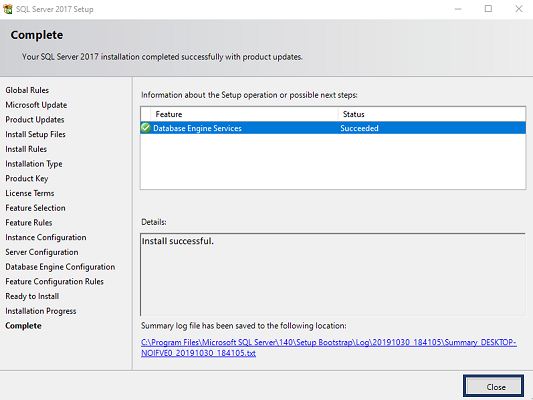Viewport: 533px width, 400px height.
Task: Click the Succeeded status cell
Action: (359, 128)
